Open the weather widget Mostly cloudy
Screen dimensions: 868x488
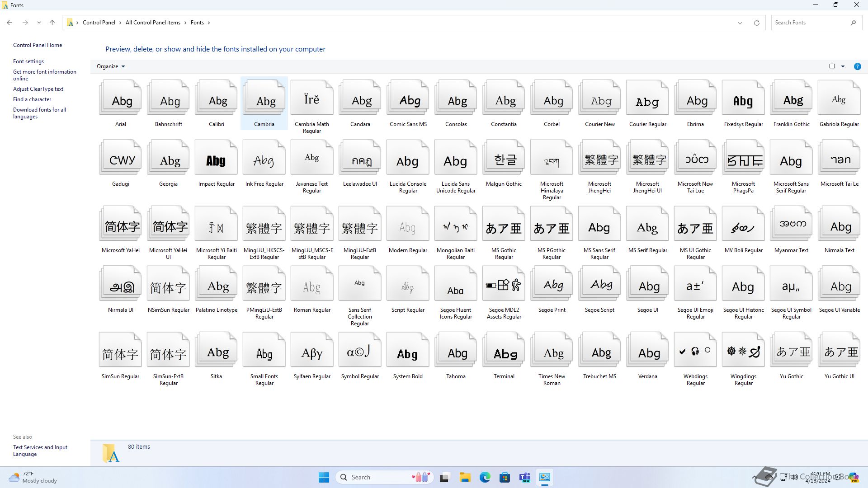coord(33,477)
